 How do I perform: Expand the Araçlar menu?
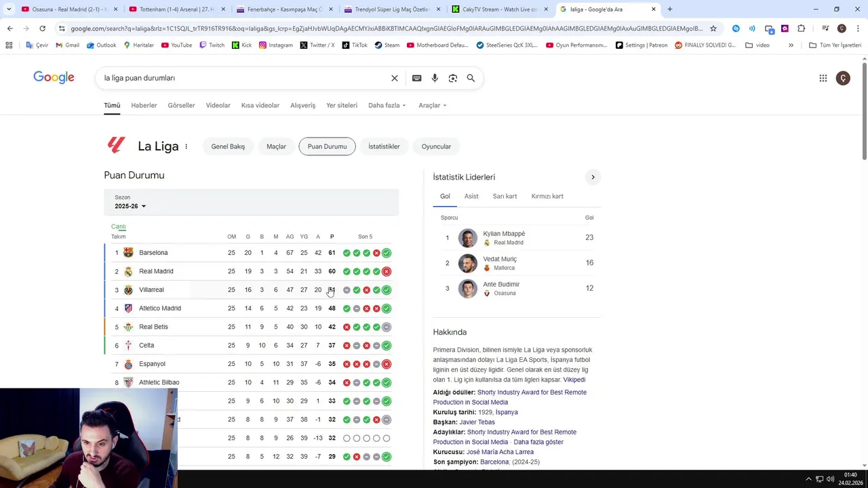(433, 105)
